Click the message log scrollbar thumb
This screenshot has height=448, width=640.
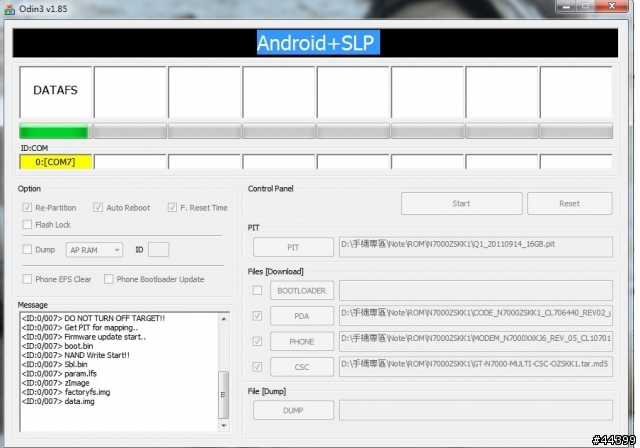coord(223,395)
